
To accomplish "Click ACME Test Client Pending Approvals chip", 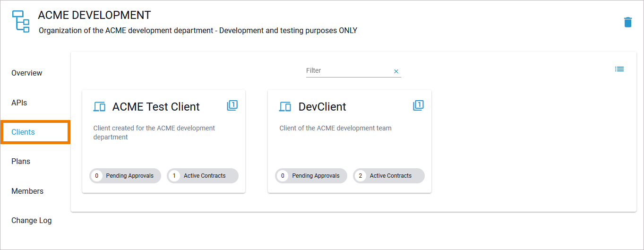I will click(x=125, y=176).
